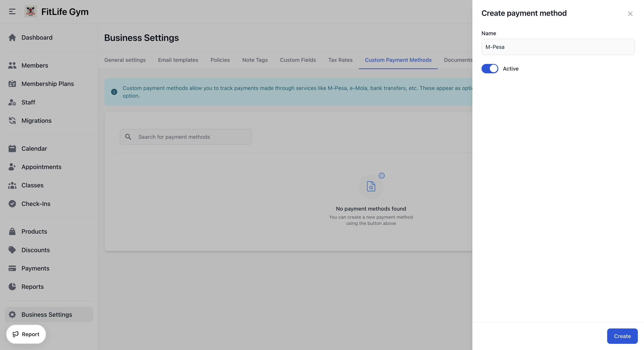Click the Create button
This screenshot has height=350, width=644.
(x=622, y=336)
